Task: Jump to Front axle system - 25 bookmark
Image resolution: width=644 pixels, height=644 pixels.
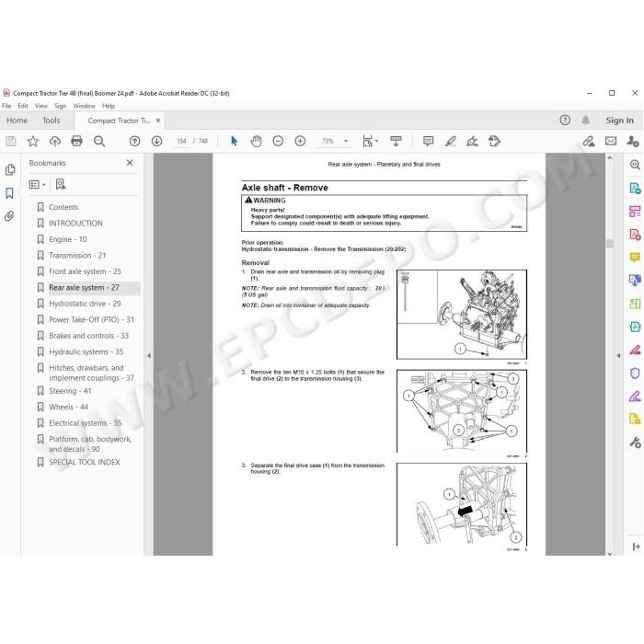Action: [x=85, y=271]
